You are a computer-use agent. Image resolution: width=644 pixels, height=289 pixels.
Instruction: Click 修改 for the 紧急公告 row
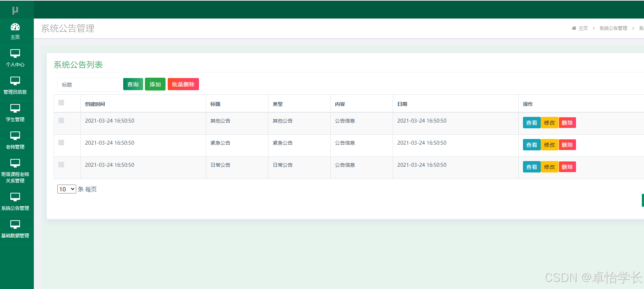pos(549,145)
